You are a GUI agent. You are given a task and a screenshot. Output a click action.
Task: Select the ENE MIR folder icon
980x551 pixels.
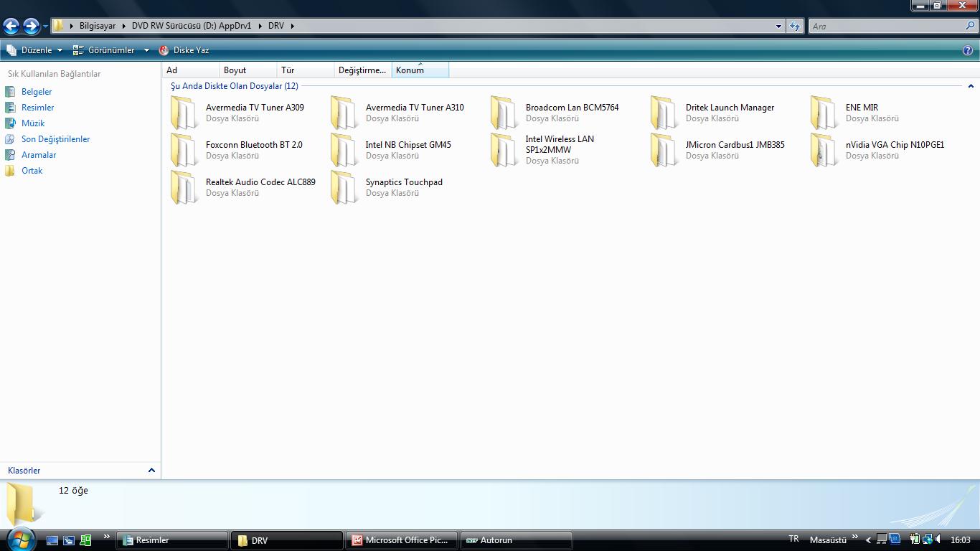[x=825, y=113]
